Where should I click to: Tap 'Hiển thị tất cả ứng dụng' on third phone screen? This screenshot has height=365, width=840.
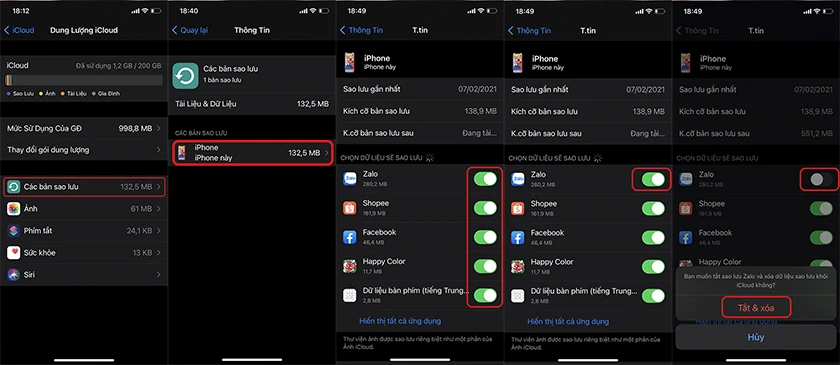[400, 321]
